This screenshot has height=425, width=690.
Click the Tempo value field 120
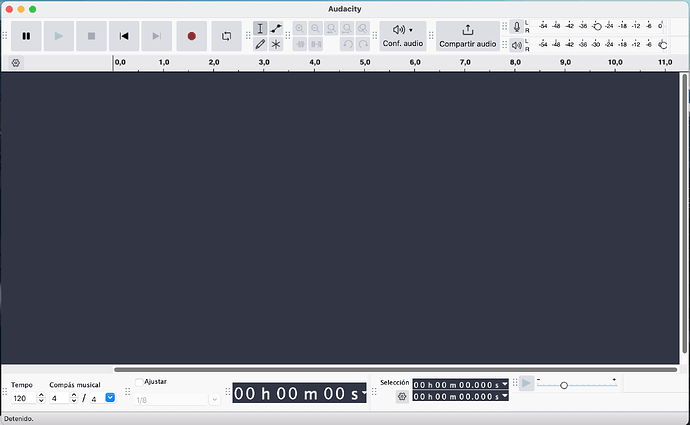(x=23, y=398)
